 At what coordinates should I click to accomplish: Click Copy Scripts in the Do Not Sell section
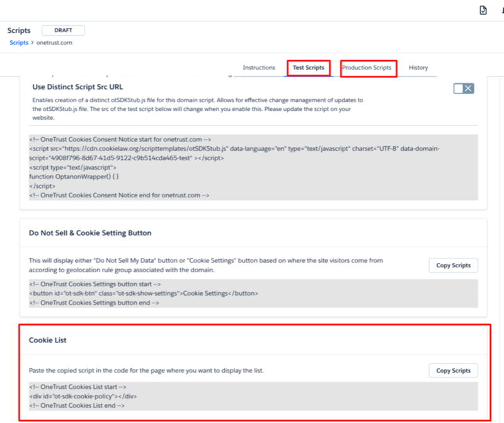pyautogui.click(x=454, y=265)
